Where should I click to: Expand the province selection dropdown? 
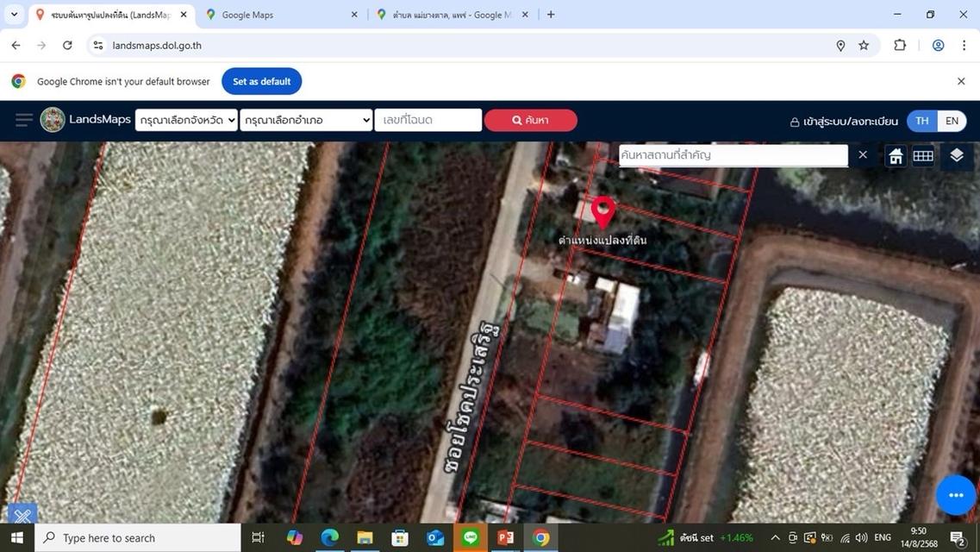tap(186, 120)
